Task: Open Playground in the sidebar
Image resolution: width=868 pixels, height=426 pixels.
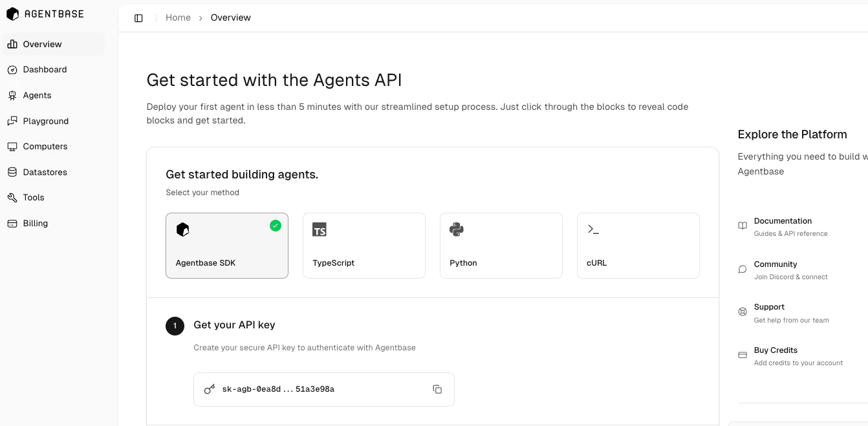Action: coord(54,121)
